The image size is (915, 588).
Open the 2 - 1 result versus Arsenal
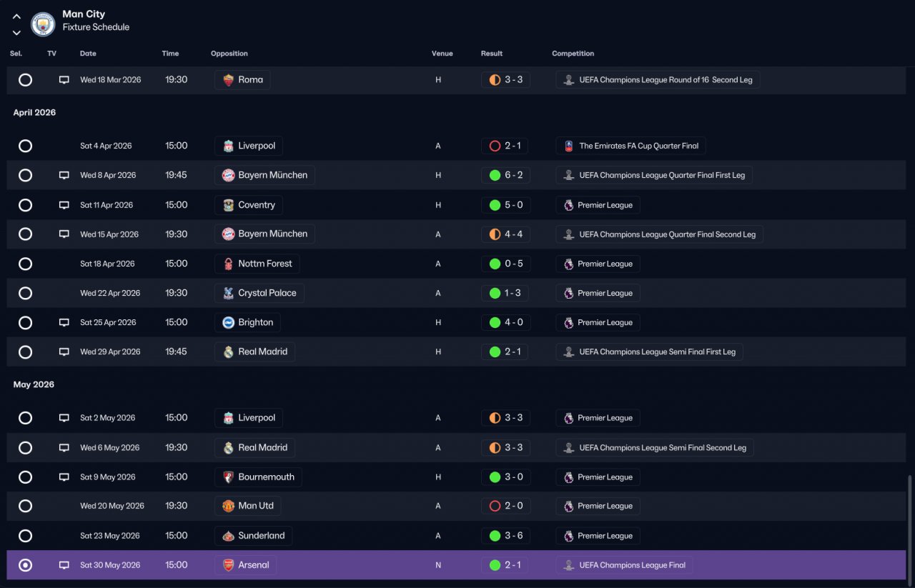[x=505, y=565]
